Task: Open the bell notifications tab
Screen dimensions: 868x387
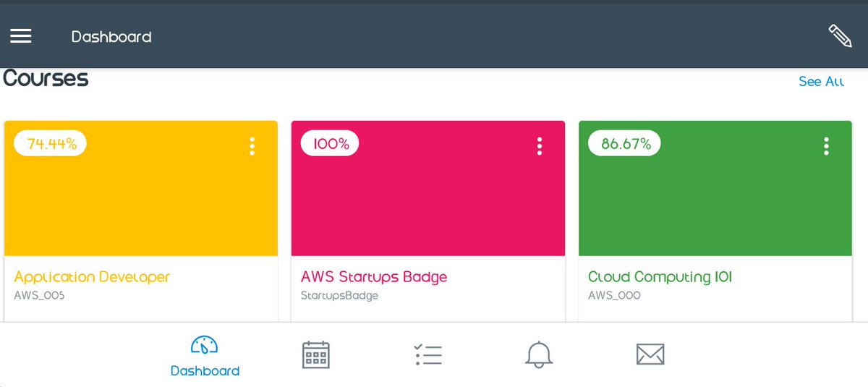Action: (539, 354)
